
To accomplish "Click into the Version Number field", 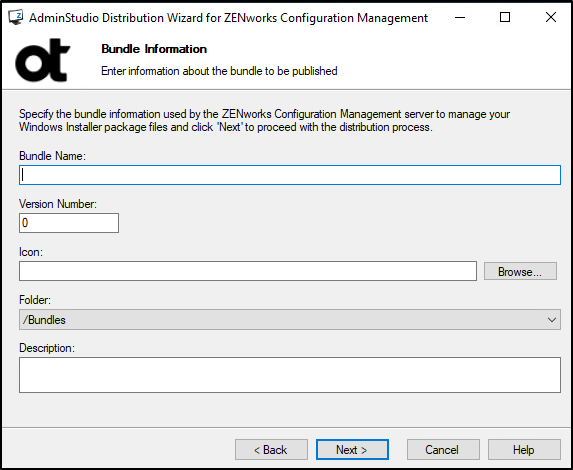I will pyautogui.click(x=69, y=223).
